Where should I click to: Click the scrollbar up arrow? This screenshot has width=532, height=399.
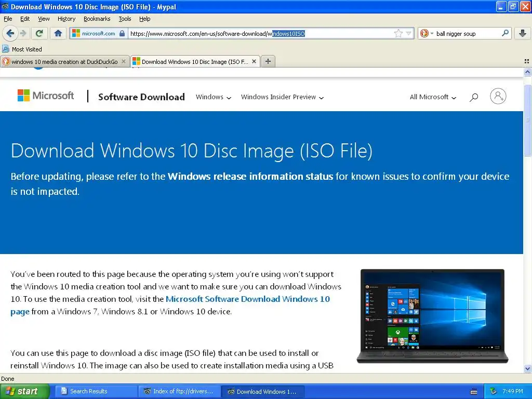point(527,72)
